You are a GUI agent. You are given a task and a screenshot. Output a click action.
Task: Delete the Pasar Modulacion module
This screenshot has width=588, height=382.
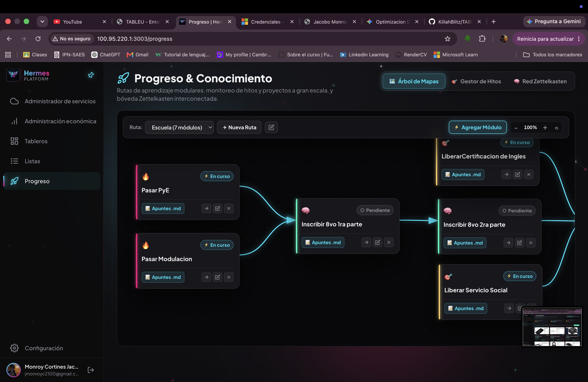pyautogui.click(x=229, y=277)
